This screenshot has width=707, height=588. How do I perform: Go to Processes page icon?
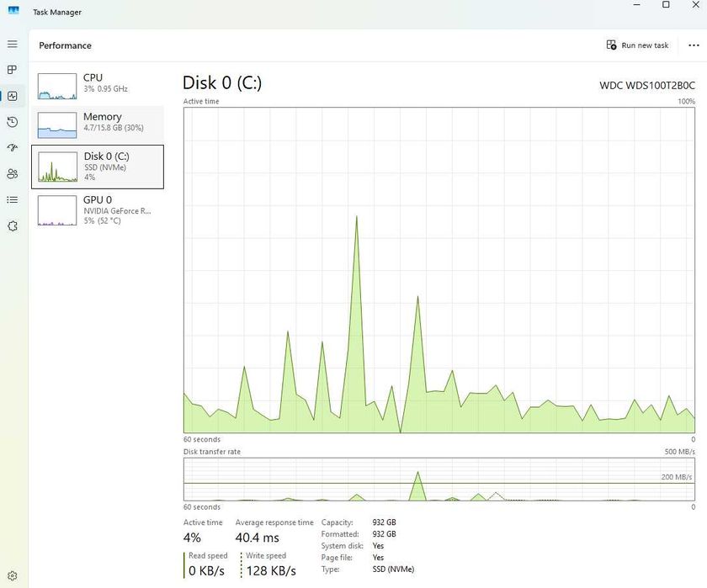(13, 69)
